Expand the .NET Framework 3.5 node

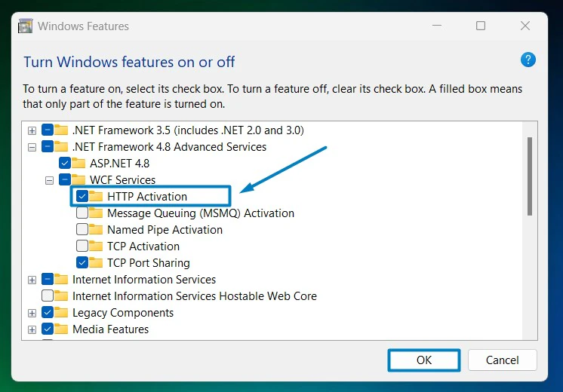32,130
